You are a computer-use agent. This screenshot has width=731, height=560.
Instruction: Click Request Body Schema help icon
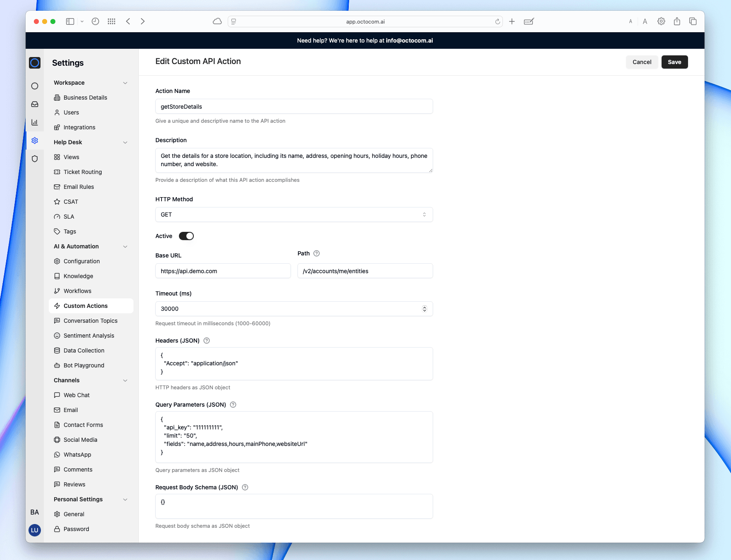point(245,487)
